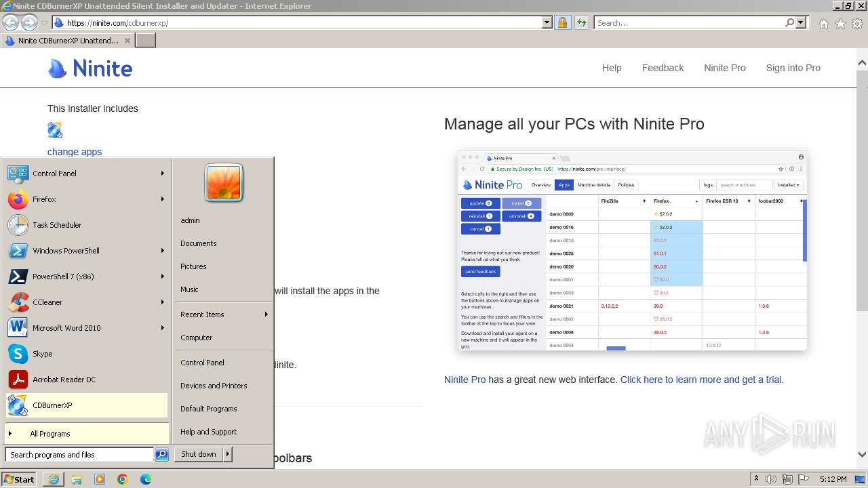Screen dimensions: 868x488
Task: Open Chrome from the taskbar
Action: pyautogui.click(x=123, y=479)
